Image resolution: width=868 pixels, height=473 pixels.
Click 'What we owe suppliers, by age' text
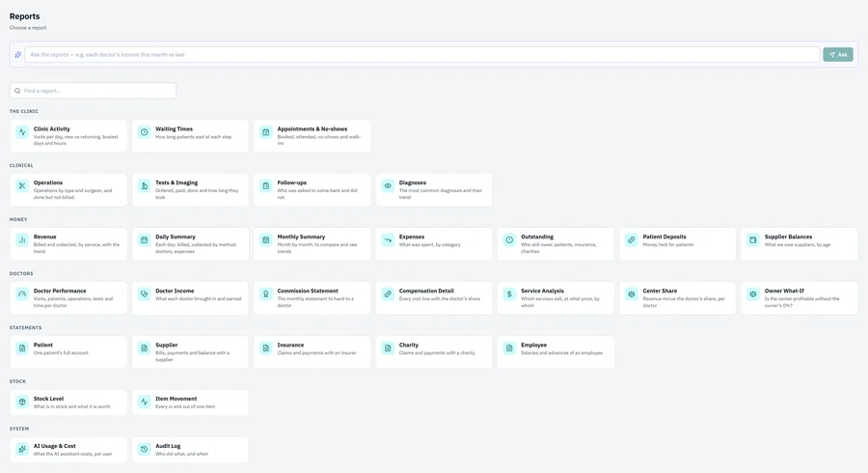(798, 244)
